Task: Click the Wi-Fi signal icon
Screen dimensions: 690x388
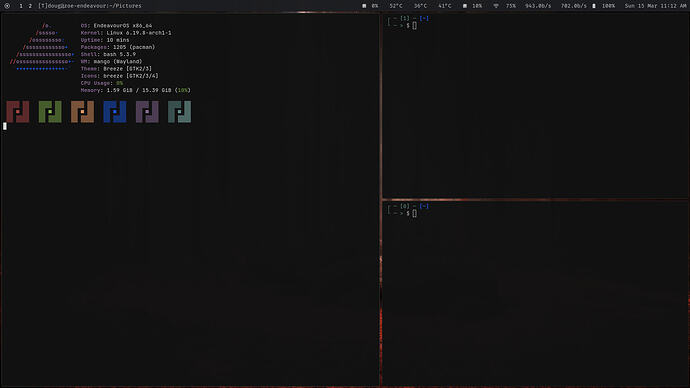Action: click(x=496, y=6)
